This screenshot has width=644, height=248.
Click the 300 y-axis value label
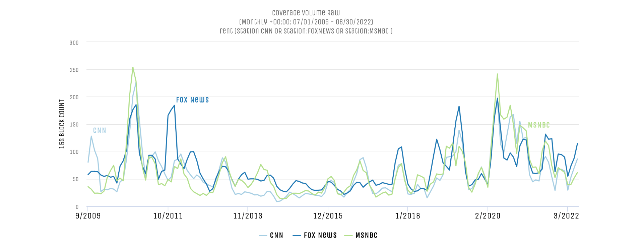pos(74,43)
